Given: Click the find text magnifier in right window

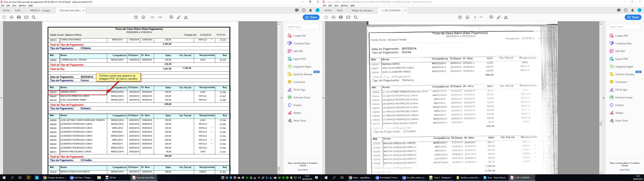Looking at the screenshot, I should tap(356, 17).
